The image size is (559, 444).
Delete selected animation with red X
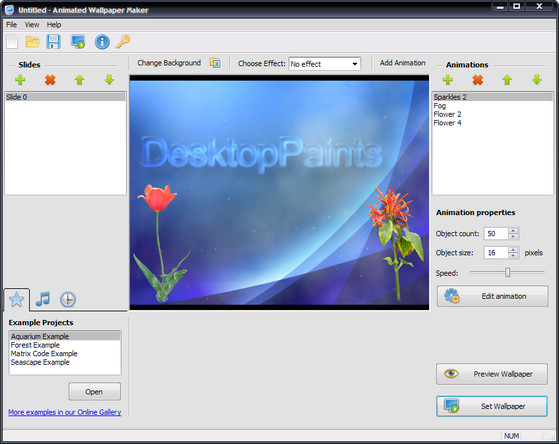478,80
